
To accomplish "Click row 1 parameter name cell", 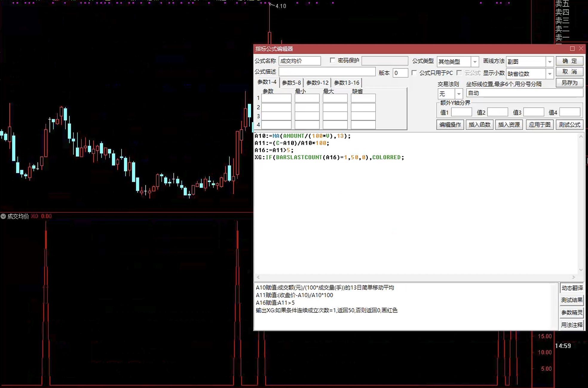I will 276,98.
